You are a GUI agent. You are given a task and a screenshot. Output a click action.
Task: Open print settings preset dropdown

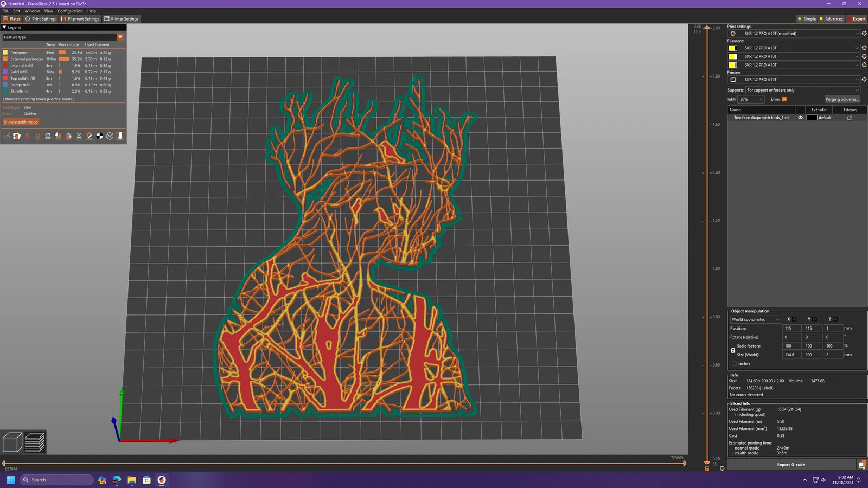coord(794,34)
